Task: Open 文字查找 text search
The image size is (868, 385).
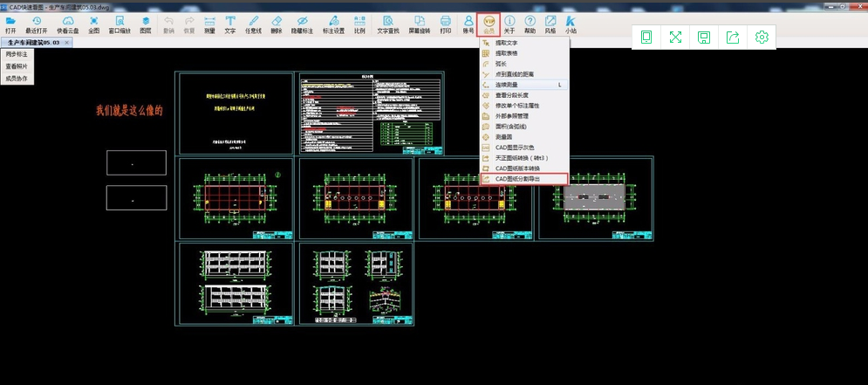Action: click(x=388, y=23)
